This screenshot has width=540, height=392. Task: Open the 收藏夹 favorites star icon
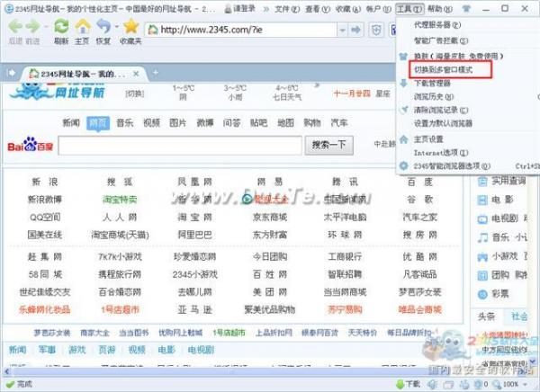(x=130, y=26)
